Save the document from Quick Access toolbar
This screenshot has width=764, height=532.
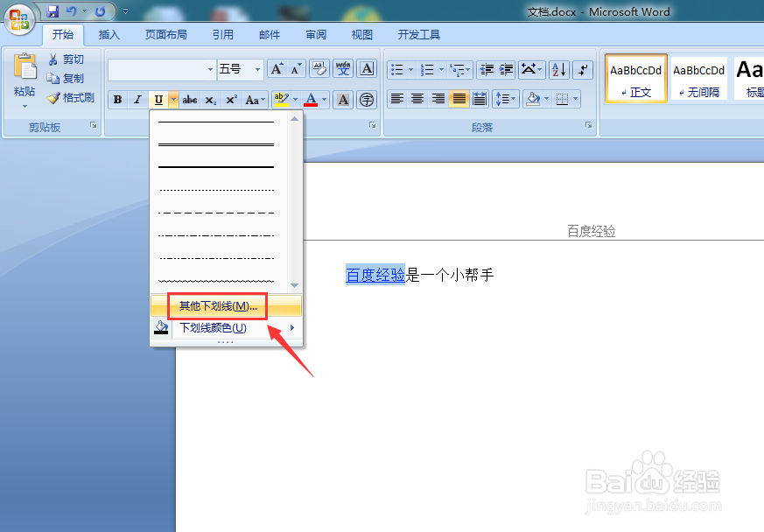pos(53,11)
